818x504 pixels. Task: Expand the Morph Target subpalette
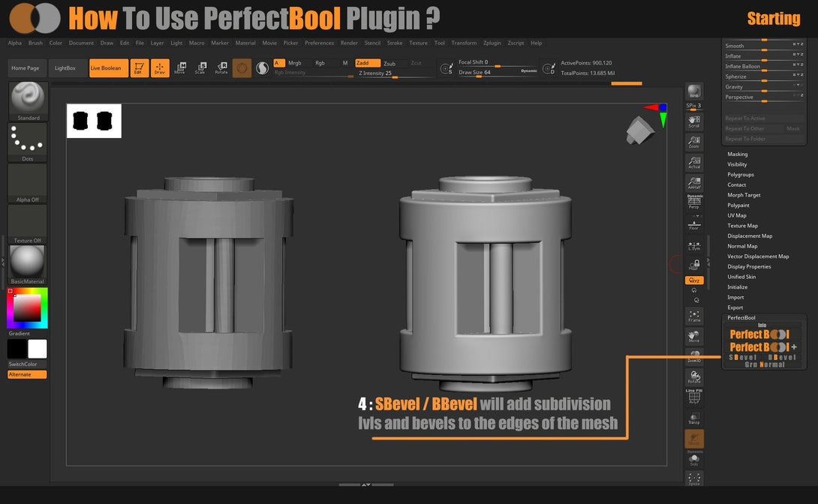[x=744, y=195]
